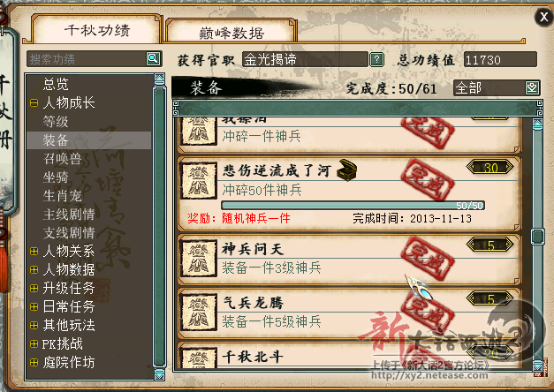Click the question mark help icon

tap(376, 59)
